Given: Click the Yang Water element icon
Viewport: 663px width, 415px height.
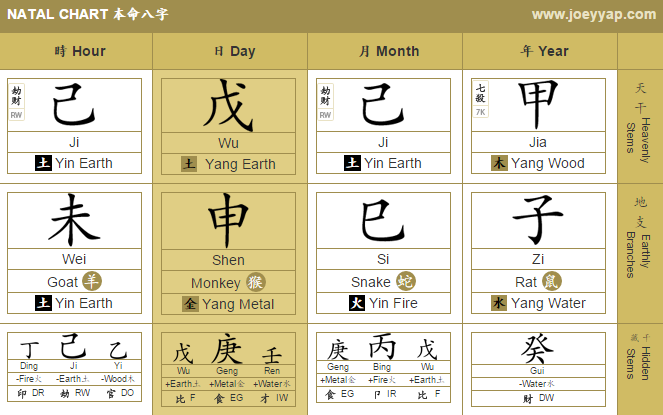Looking at the screenshot, I should (x=499, y=303).
